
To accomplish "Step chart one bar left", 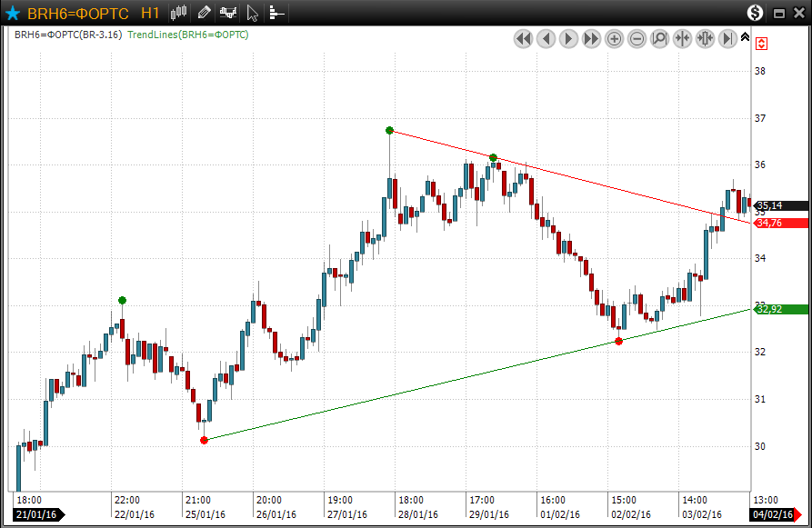I will (546, 38).
